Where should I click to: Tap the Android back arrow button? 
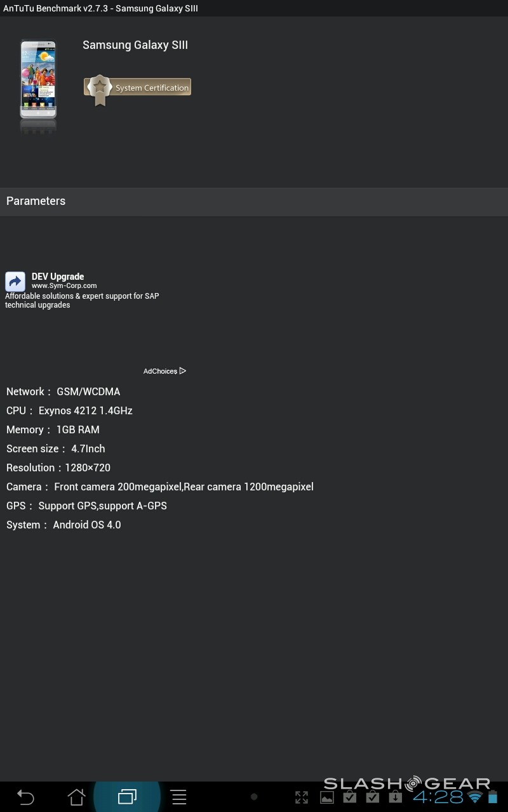point(25,797)
